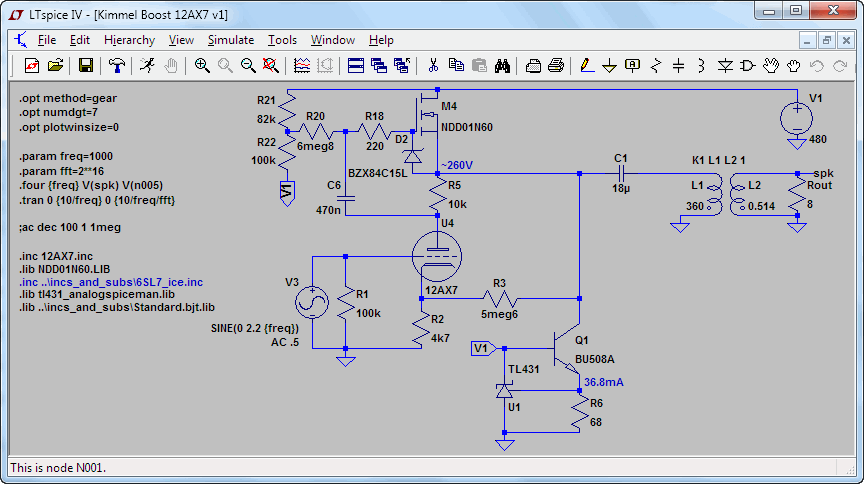Click the '36.8mA' current annotation
The image size is (864, 484).
pos(604,382)
